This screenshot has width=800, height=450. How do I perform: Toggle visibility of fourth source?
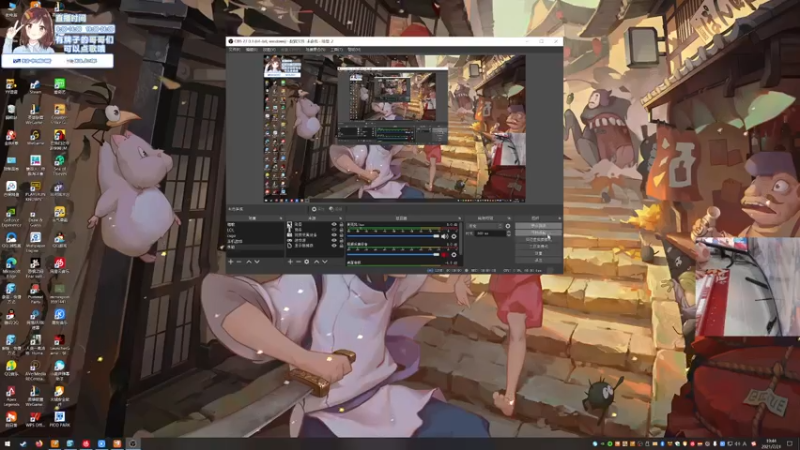(x=334, y=241)
